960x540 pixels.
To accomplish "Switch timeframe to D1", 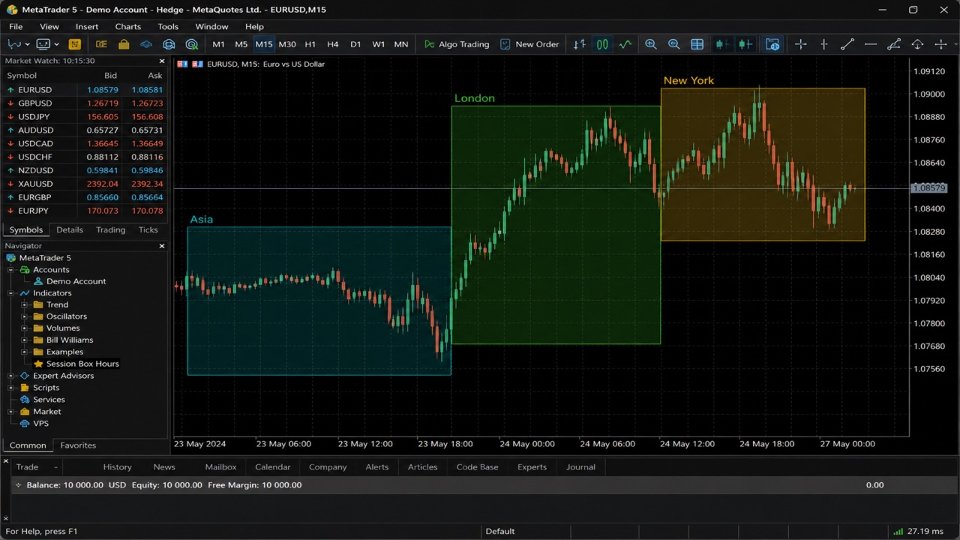I will pos(356,44).
